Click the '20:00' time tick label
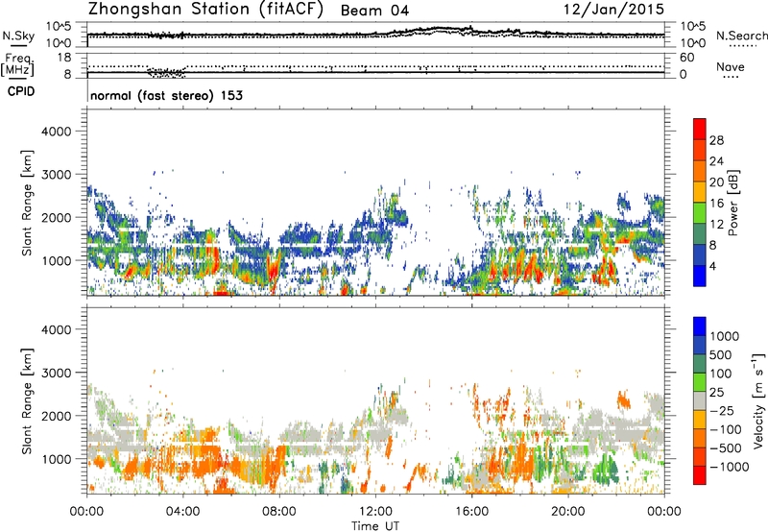This screenshot has width=768, height=532. [x=567, y=512]
